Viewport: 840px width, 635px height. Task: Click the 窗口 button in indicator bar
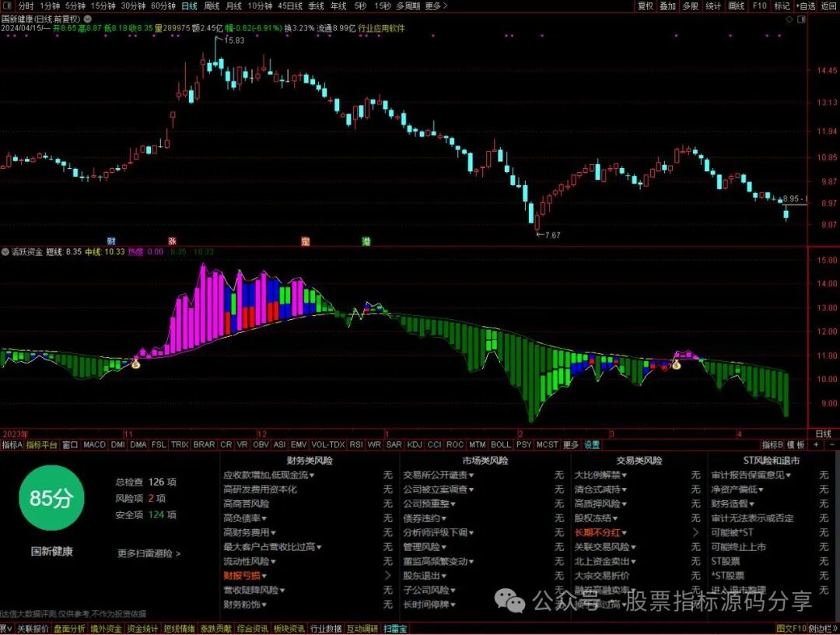click(x=70, y=445)
